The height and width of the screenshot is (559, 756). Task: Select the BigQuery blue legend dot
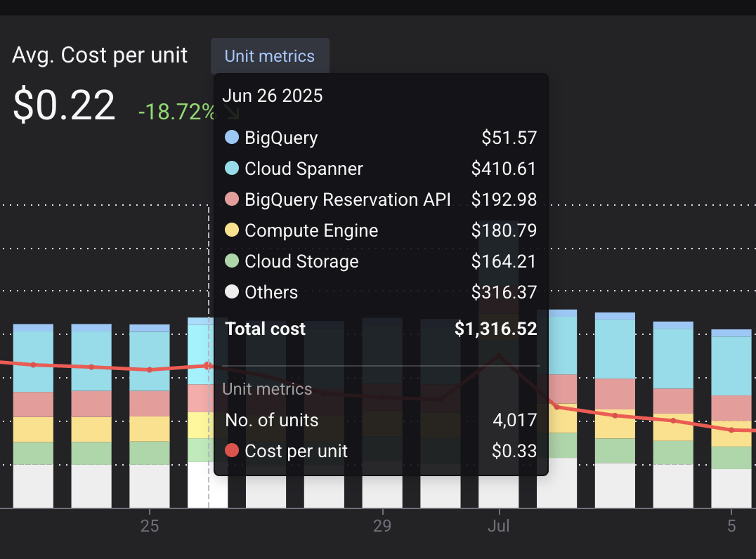coord(232,138)
